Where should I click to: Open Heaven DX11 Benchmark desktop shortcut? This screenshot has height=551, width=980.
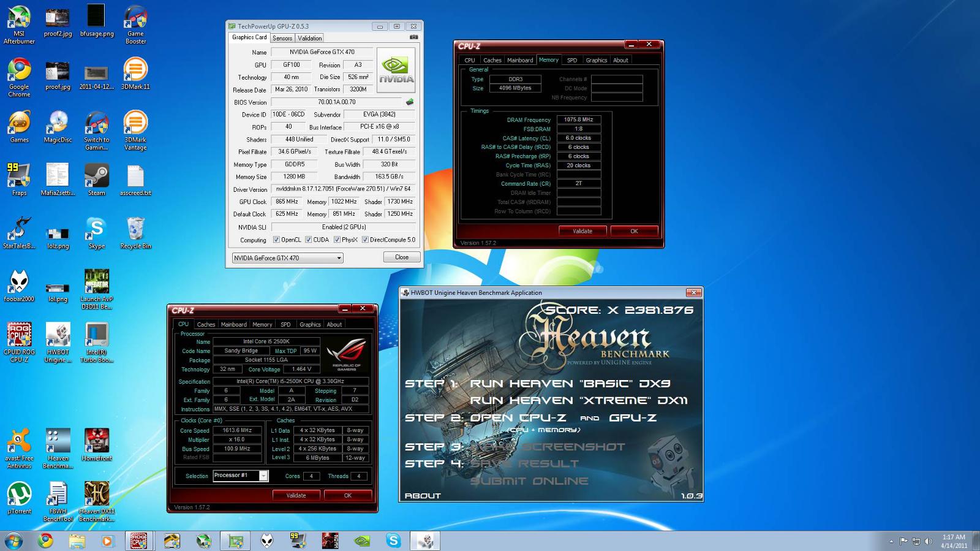click(x=96, y=502)
